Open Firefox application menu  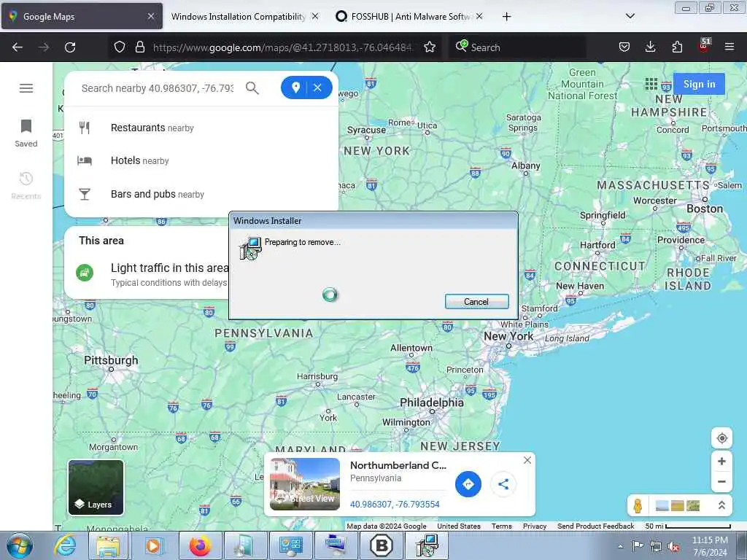point(729,47)
